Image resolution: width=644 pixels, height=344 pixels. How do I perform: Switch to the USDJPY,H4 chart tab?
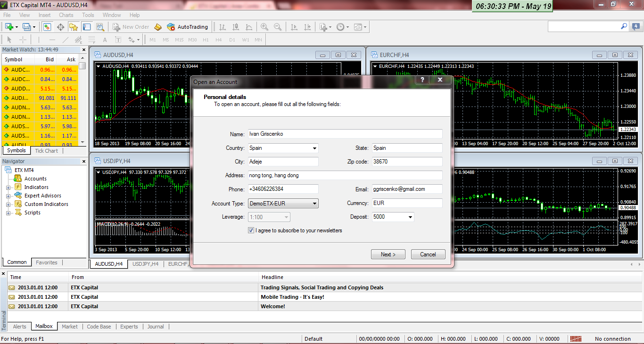pos(145,264)
